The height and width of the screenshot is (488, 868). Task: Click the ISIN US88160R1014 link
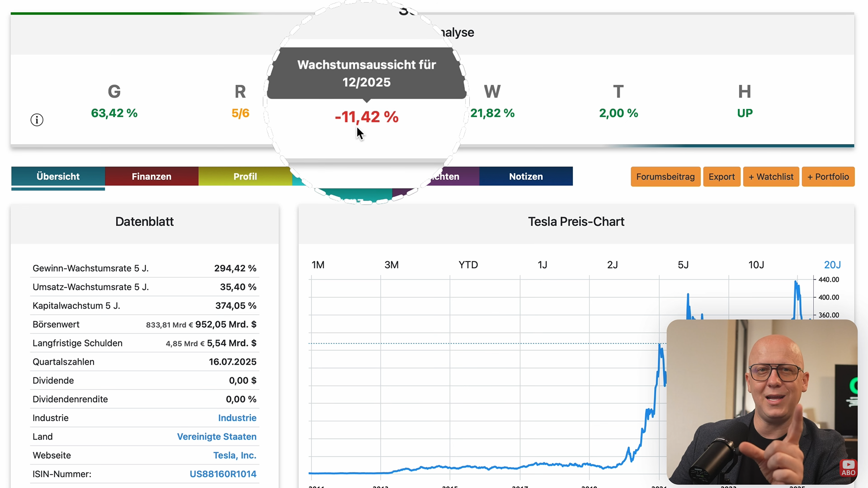(223, 474)
